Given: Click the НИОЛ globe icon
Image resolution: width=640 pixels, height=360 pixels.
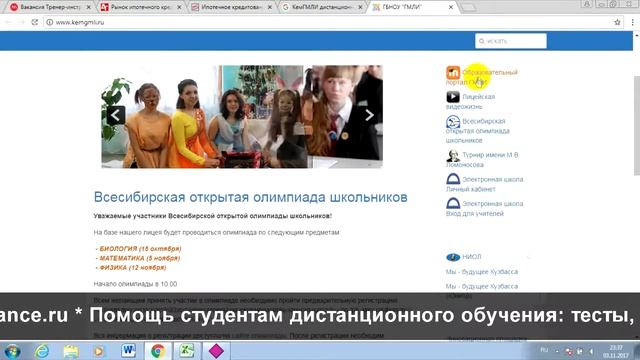Looking at the screenshot, I should pyautogui.click(x=453, y=257).
